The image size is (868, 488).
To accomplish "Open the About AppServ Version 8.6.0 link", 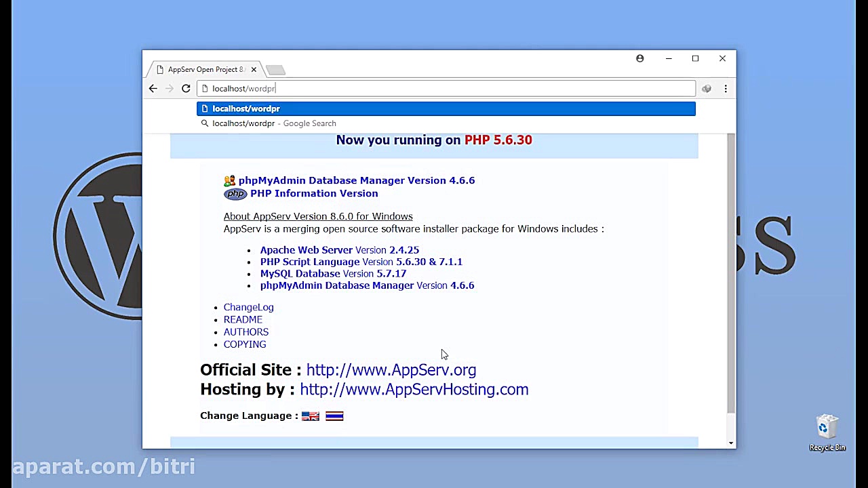I will click(318, 216).
